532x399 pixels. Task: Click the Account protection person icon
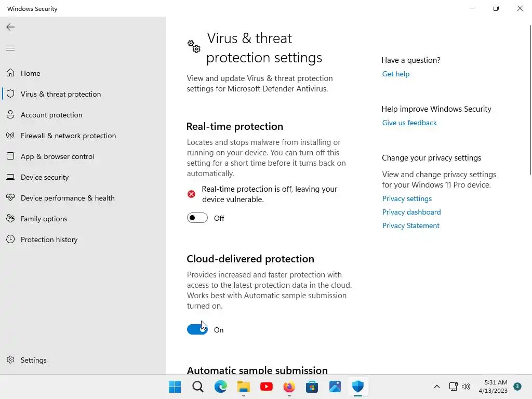click(10, 115)
